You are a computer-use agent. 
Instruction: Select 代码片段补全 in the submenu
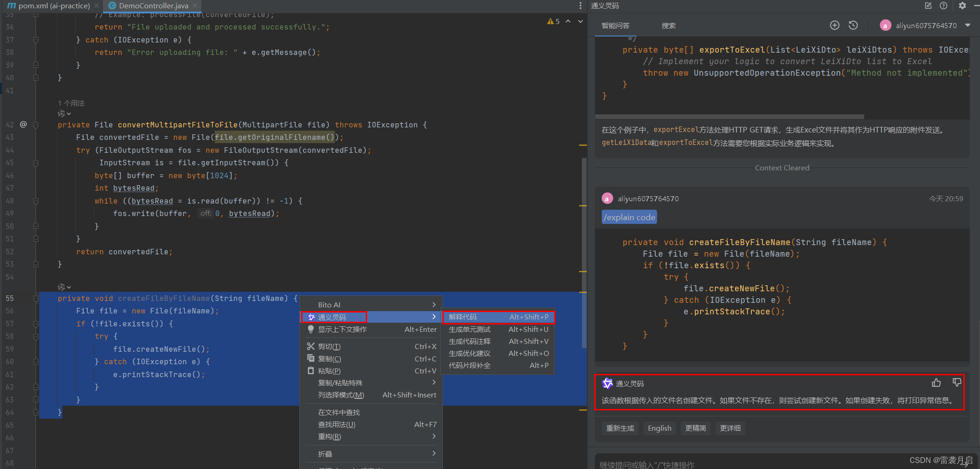pyautogui.click(x=498, y=365)
